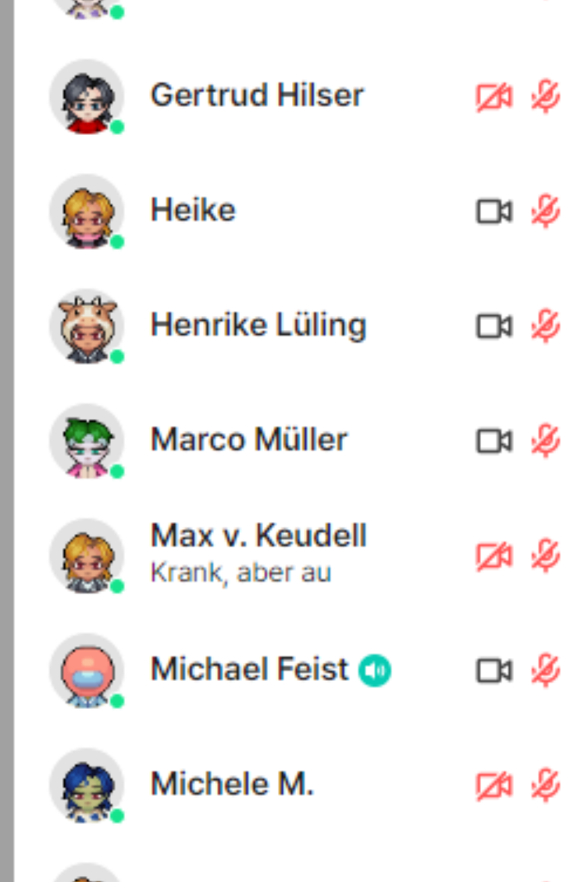Open Henrike Lüling's cow-hat avatar
Screen dimensions: 588x882
click(x=87, y=326)
